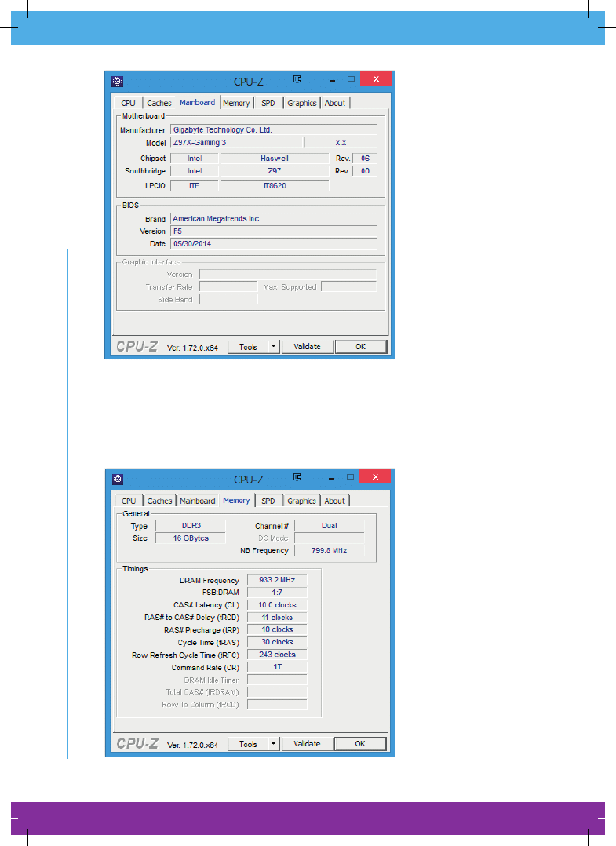The width and height of the screenshot is (616, 846).
Task: Expand Tools dropdown arrow in lower window
Action: [x=274, y=744]
